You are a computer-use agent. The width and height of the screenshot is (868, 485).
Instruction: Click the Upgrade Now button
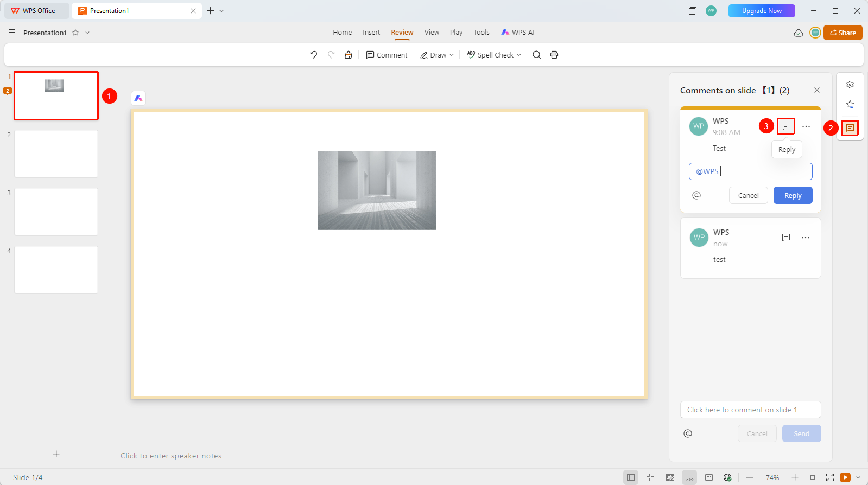coord(762,11)
